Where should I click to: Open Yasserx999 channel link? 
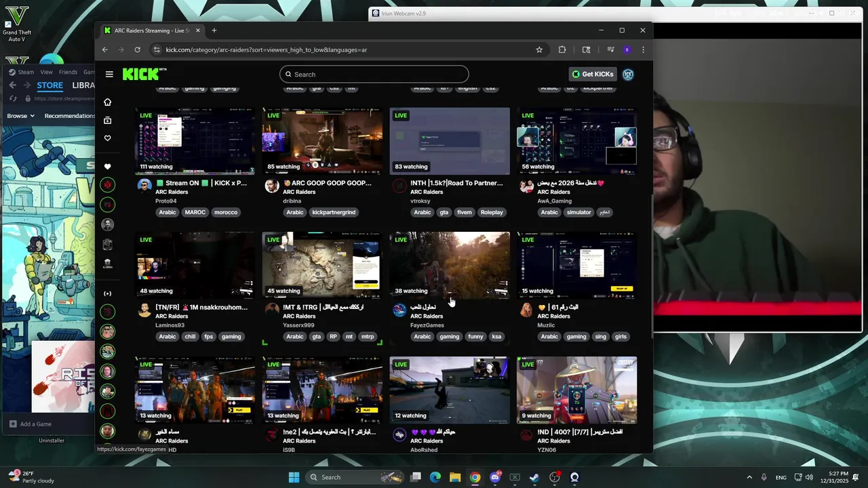pyautogui.click(x=298, y=325)
